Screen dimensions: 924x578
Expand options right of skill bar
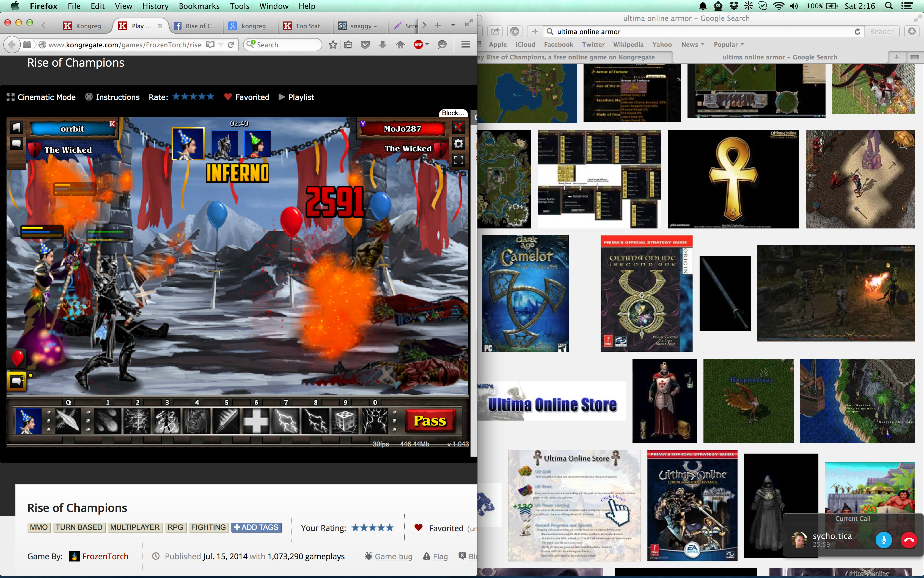point(394,421)
